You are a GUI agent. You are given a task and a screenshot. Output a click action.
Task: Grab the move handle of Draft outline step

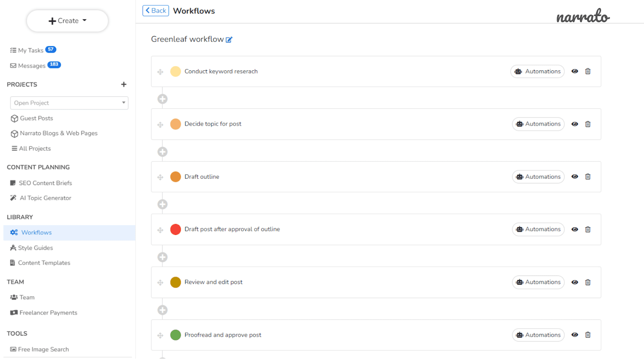coord(160,177)
